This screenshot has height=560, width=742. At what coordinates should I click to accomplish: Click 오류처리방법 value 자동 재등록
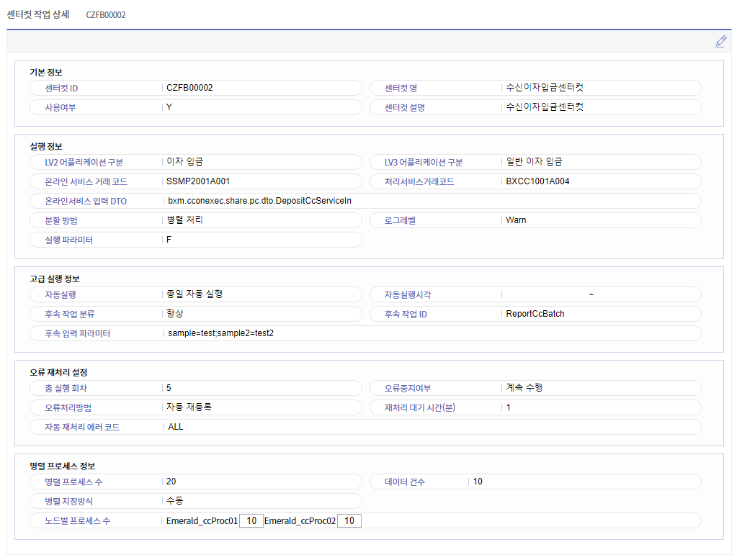[x=189, y=407]
